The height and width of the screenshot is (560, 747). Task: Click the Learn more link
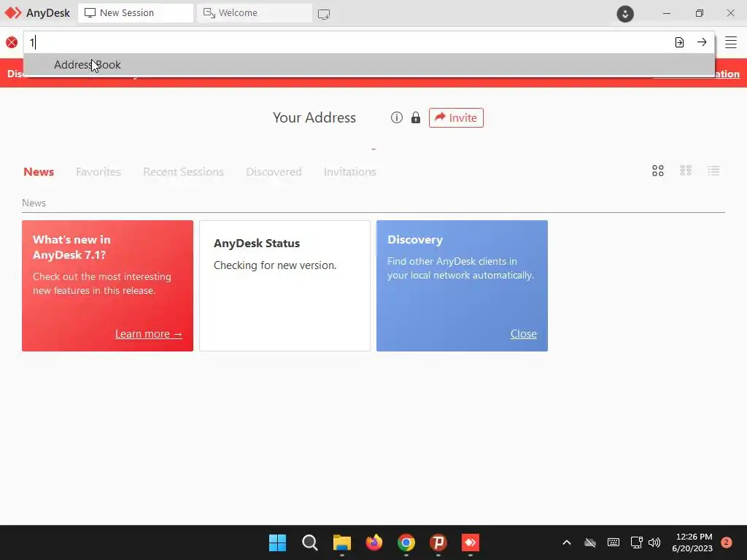tap(149, 334)
